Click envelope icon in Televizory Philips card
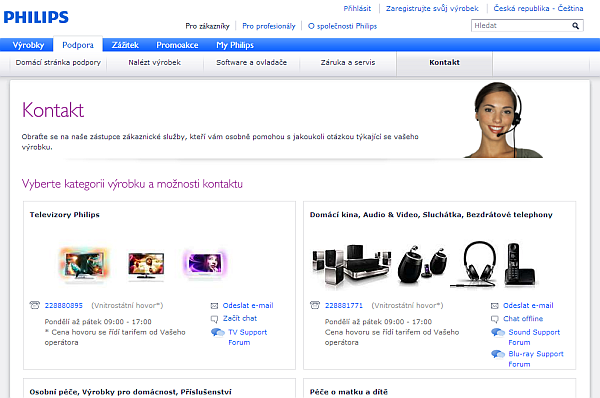The image size is (600, 398). (x=214, y=306)
